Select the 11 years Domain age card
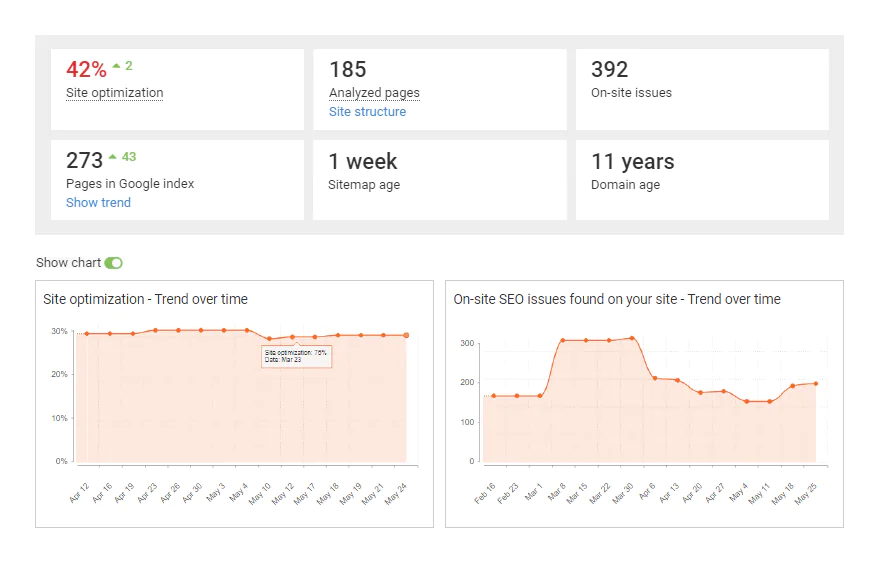 tap(702, 180)
